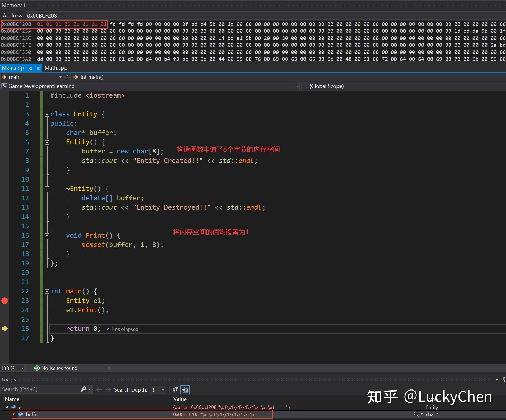The image size is (506, 420).
Task: Click the search magnifier in the Locals search box
Action: coord(83,389)
